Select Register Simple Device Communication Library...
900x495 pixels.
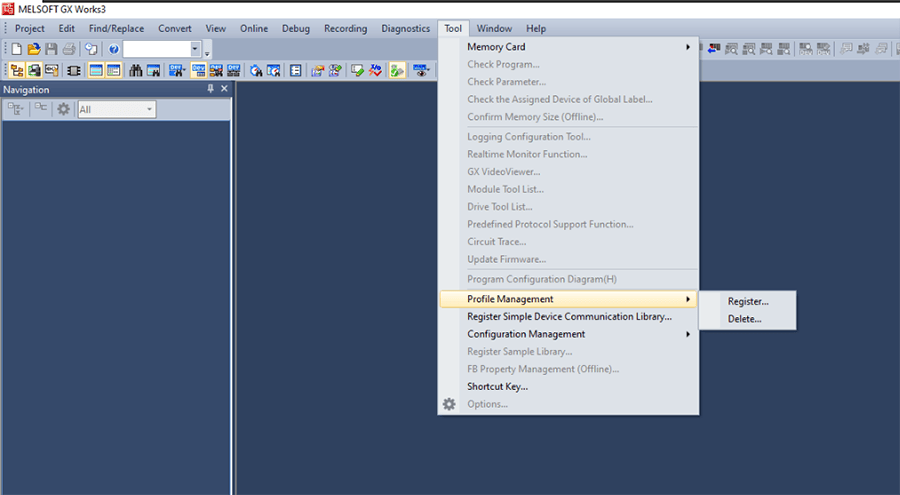[x=568, y=316]
